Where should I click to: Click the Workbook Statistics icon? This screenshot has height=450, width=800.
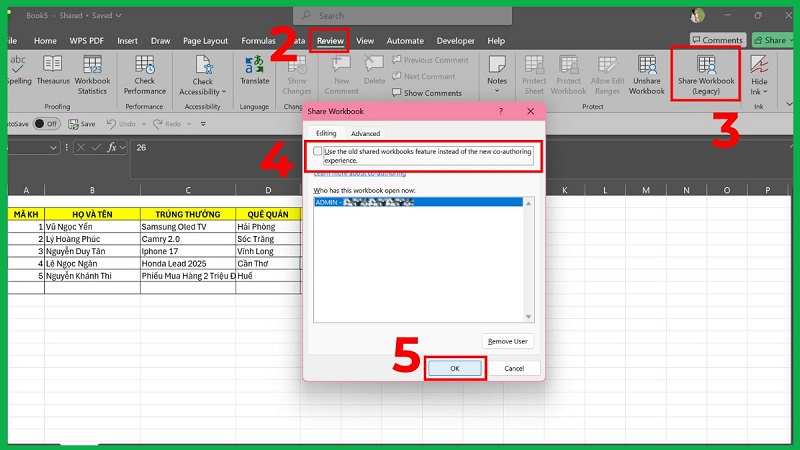(x=93, y=72)
